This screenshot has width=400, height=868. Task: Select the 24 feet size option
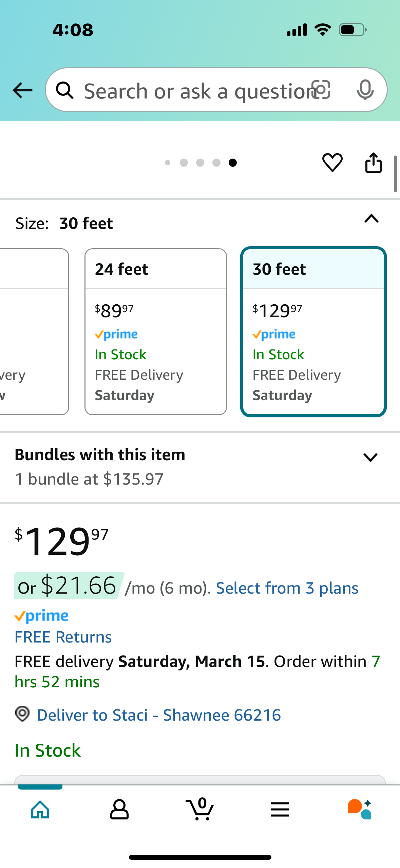click(156, 331)
